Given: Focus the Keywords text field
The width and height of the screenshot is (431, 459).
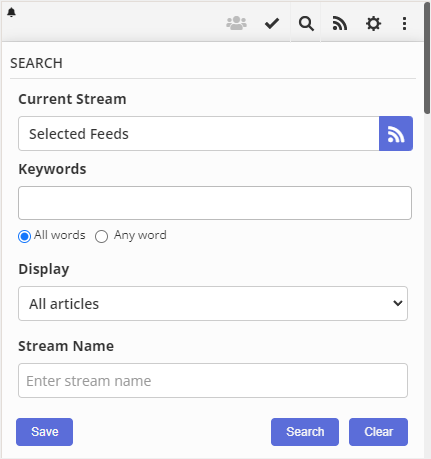Looking at the screenshot, I should (215, 203).
